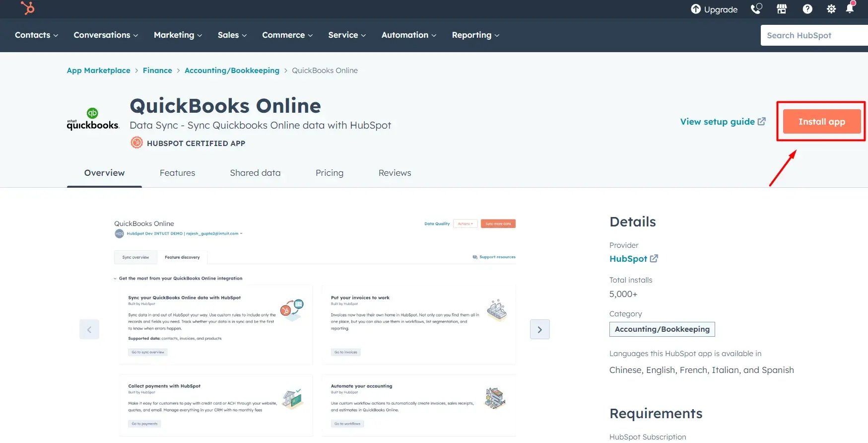Expand the Conversations menu
Image resolution: width=868 pixels, height=443 pixels.
pos(106,35)
